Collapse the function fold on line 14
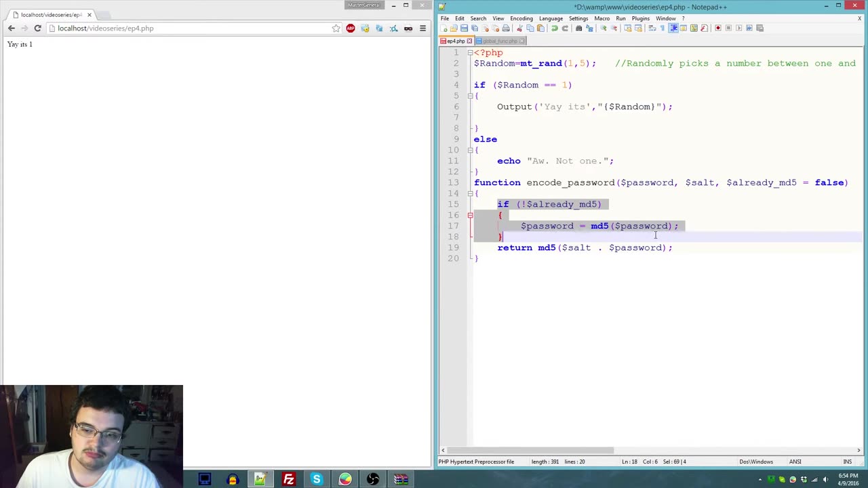868x488 pixels. (x=470, y=193)
